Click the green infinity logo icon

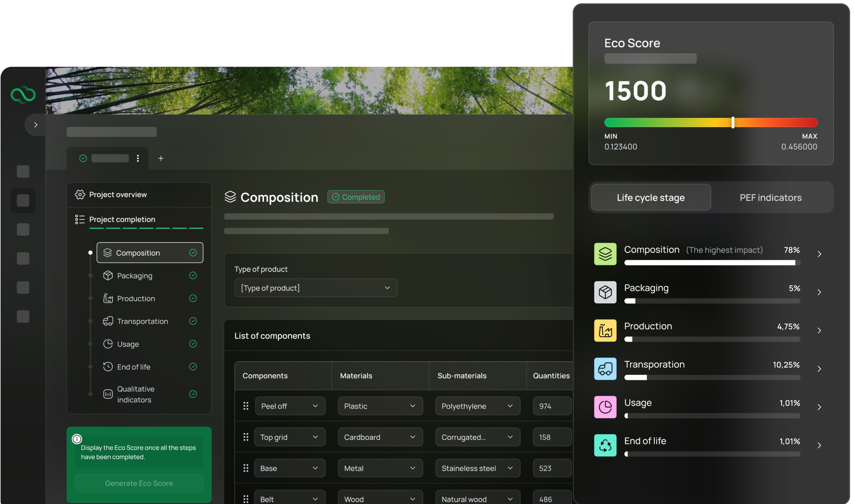point(23,94)
